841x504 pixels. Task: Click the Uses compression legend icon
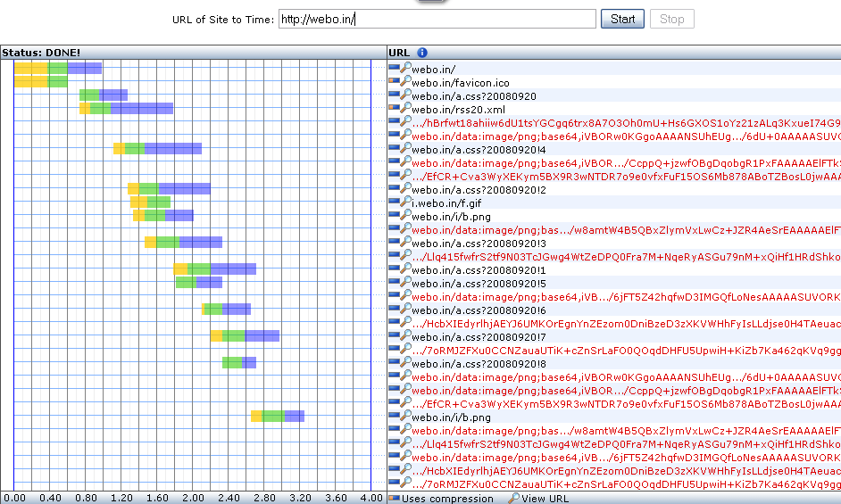click(394, 498)
